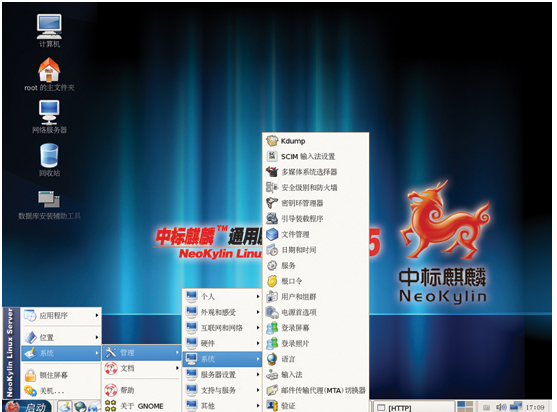
Task: Select the 回收站 trash icon
Action: (x=49, y=160)
